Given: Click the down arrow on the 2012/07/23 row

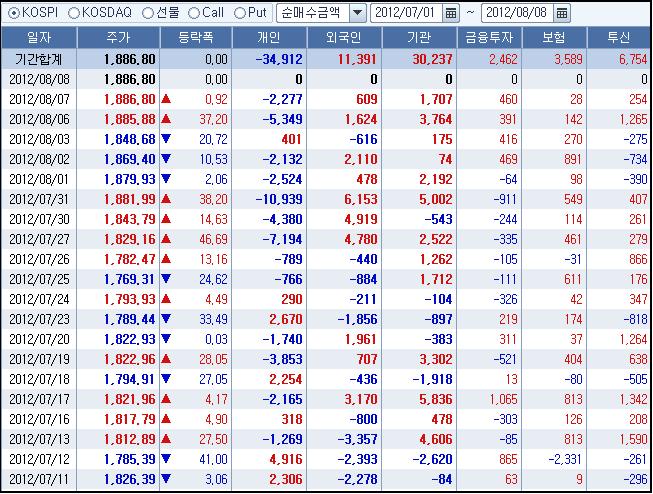Looking at the screenshot, I should click(166, 319).
